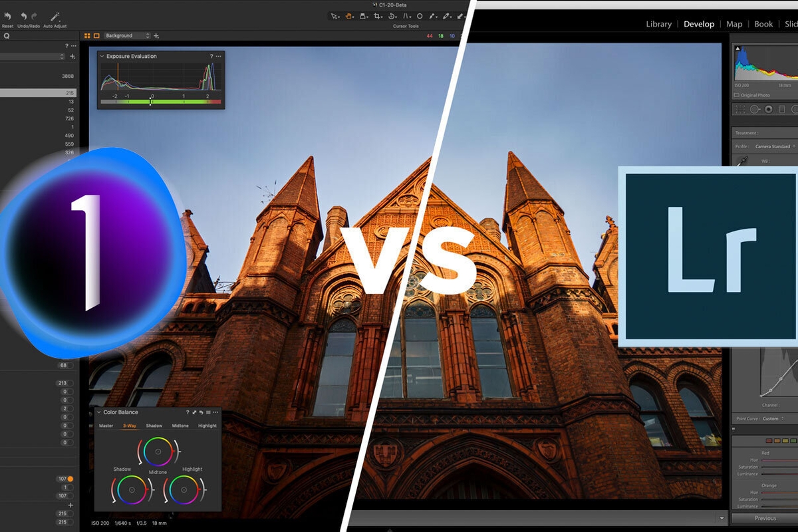
Task: Click the Undo arrow in Capture One toolbar
Action: 23,16
